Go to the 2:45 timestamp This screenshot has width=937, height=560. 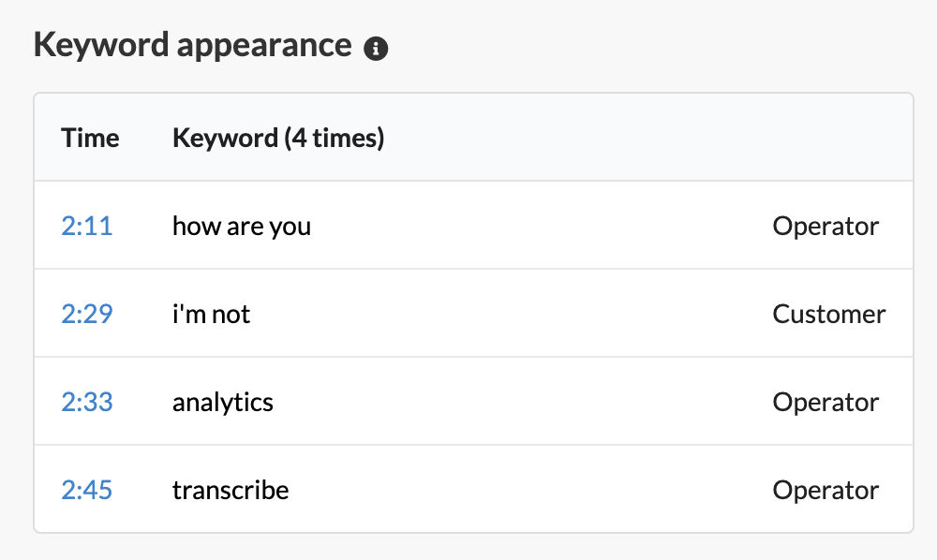pyautogui.click(x=86, y=490)
